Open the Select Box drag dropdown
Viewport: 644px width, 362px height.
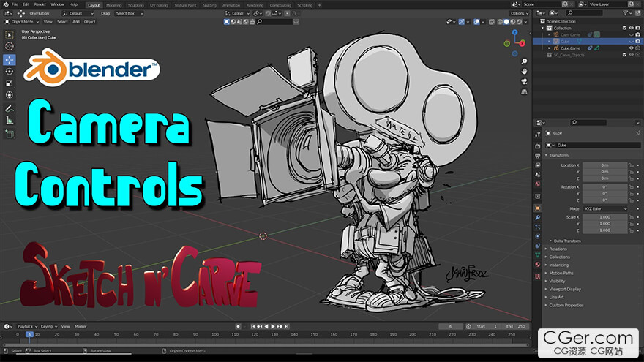point(129,14)
